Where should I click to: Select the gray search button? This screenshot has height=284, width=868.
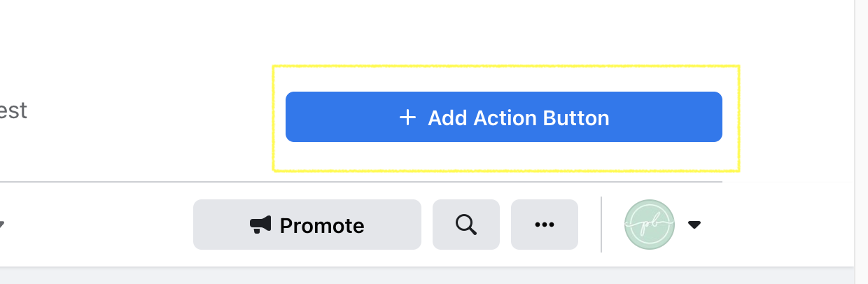pos(466,225)
